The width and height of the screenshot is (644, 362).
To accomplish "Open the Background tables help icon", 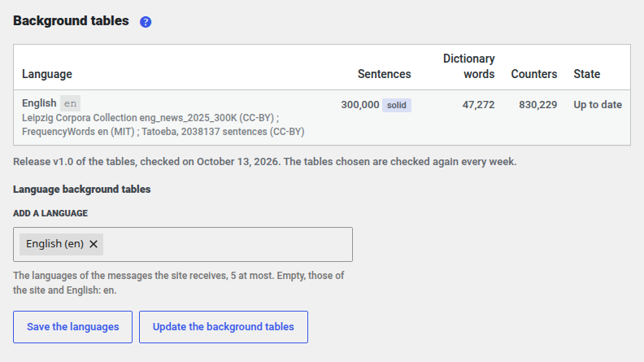I will [146, 22].
